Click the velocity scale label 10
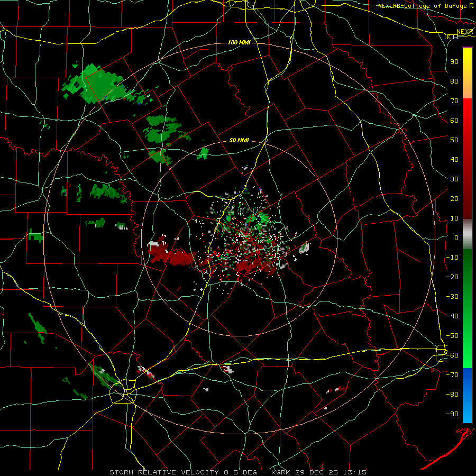The height and width of the screenshot is (476, 476). [x=454, y=218]
